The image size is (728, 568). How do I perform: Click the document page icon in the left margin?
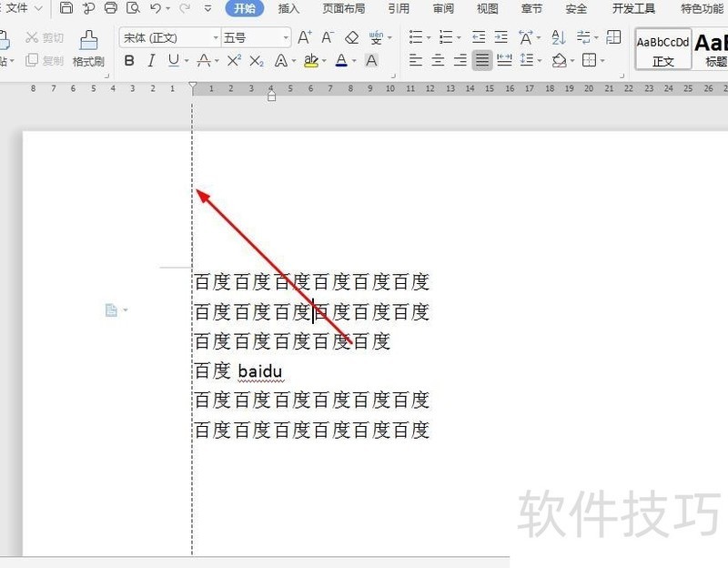tap(111, 309)
